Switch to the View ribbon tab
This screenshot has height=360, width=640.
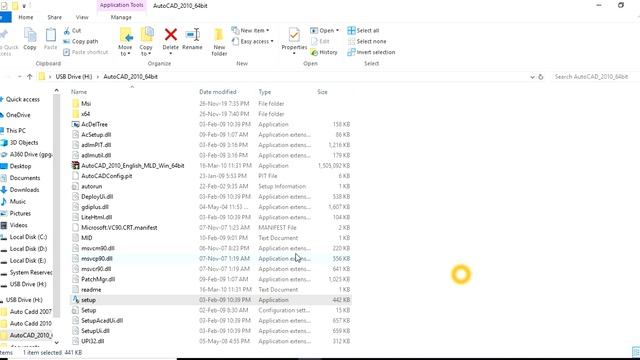(82, 17)
